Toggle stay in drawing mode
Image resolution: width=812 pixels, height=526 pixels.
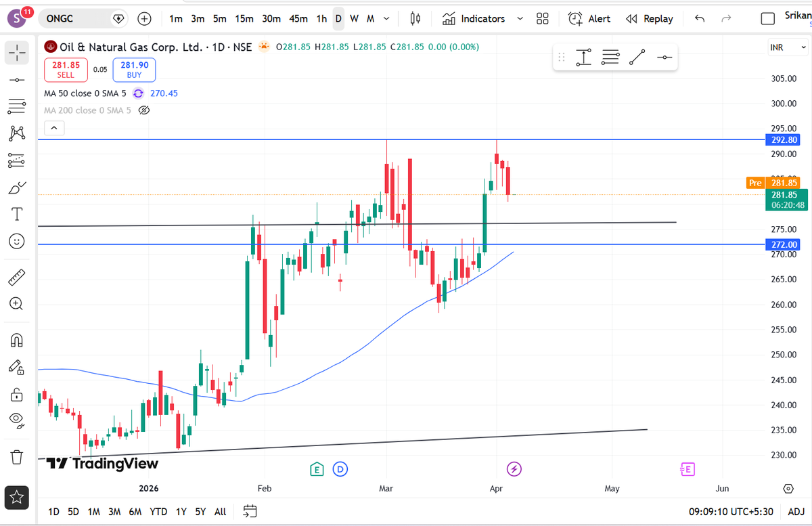(x=17, y=367)
